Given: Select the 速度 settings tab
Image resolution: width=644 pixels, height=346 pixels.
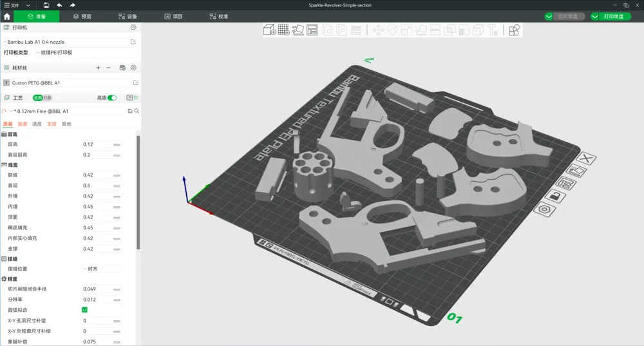Looking at the screenshot, I should 37,124.
